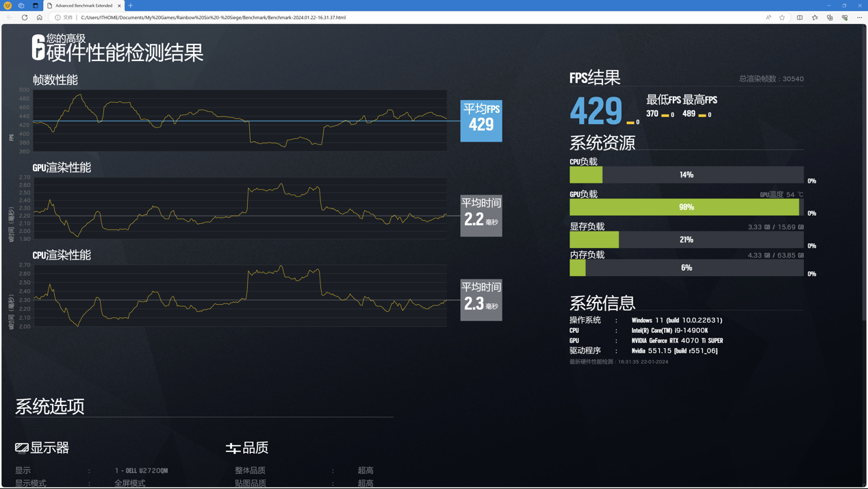
Task: Toggle the Add to favorites star
Action: (x=782, y=17)
